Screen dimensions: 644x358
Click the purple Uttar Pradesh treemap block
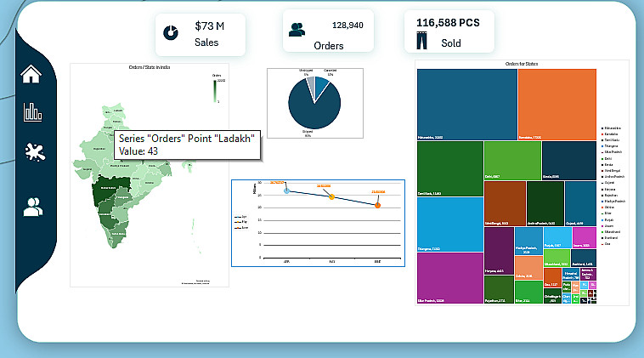450,278
